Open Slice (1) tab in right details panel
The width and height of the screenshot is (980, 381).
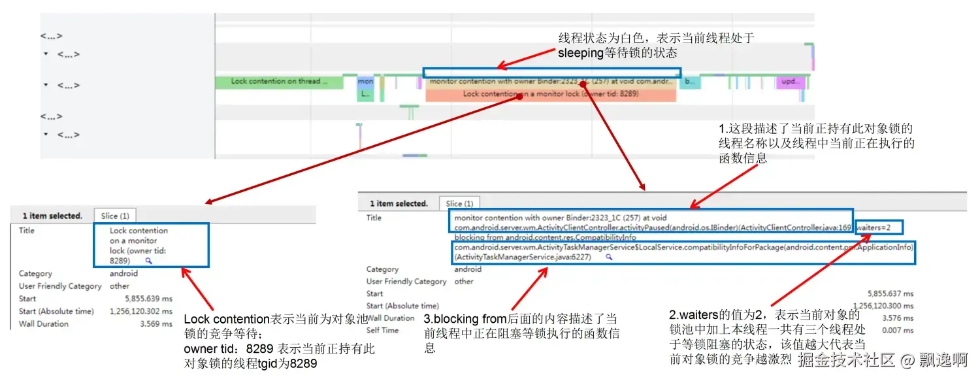[x=459, y=203]
